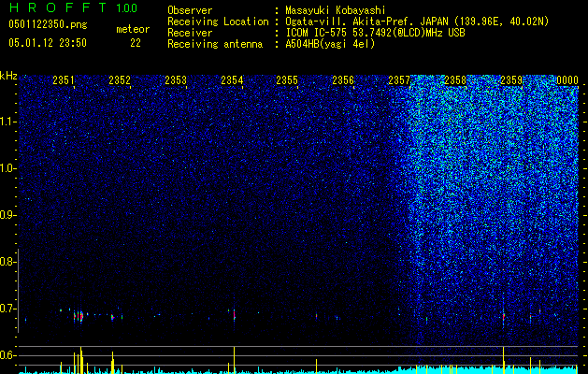Click the HROFFT 1.0.0 title text
Screen dimensions: 588x374
[73, 7]
